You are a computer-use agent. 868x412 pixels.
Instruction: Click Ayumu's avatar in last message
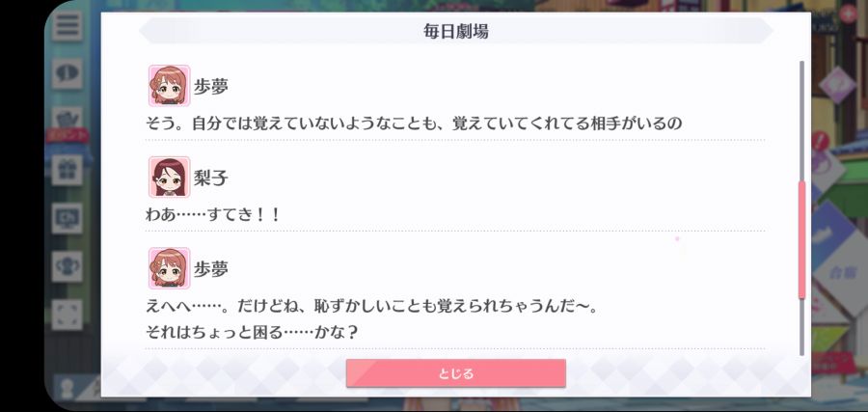tap(170, 268)
